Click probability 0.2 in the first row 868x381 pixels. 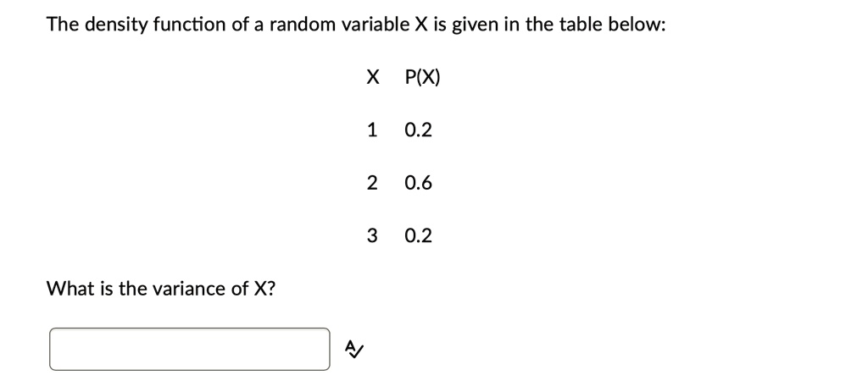[x=419, y=130]
